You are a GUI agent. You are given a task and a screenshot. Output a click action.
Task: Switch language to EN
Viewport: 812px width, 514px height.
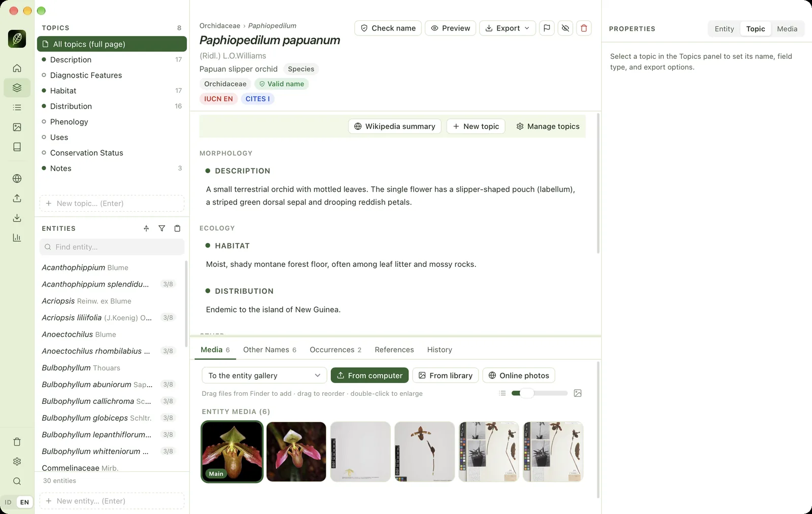coord(24,502)
